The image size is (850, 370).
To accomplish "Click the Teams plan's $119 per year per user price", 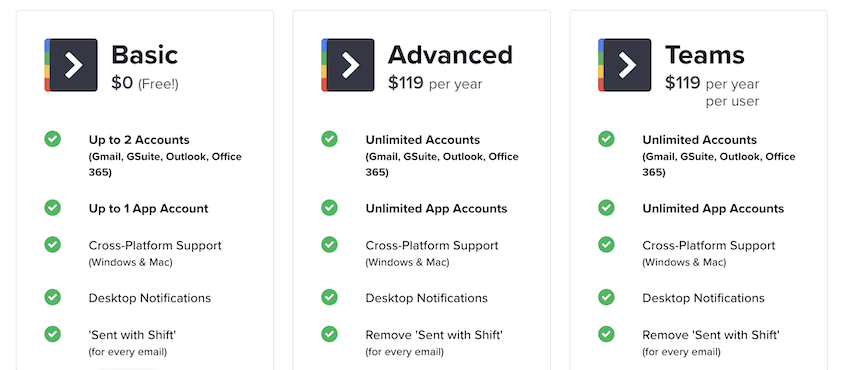I will [712, 92].
